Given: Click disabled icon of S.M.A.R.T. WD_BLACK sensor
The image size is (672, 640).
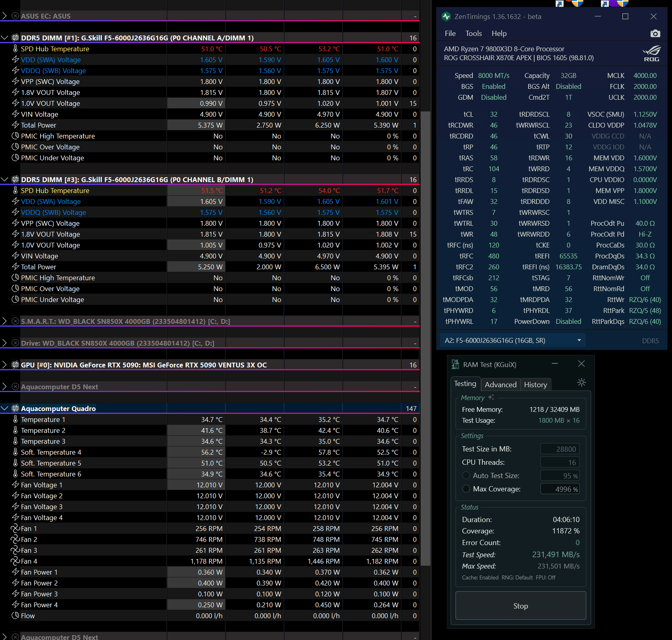Looking at the screenshot, I should pyautogui.click(x=15, y=321).
